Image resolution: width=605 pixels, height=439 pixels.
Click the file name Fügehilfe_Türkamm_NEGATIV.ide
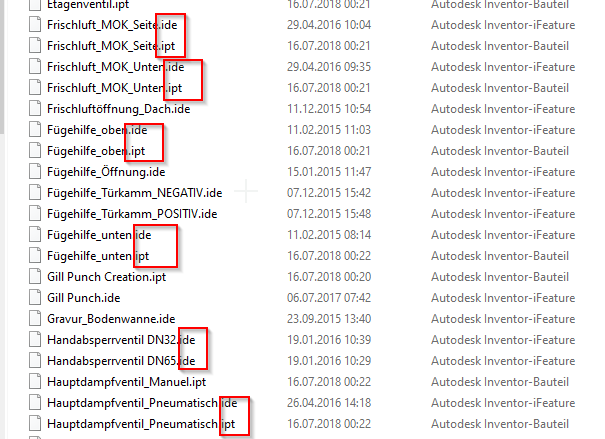pos(134,192)
